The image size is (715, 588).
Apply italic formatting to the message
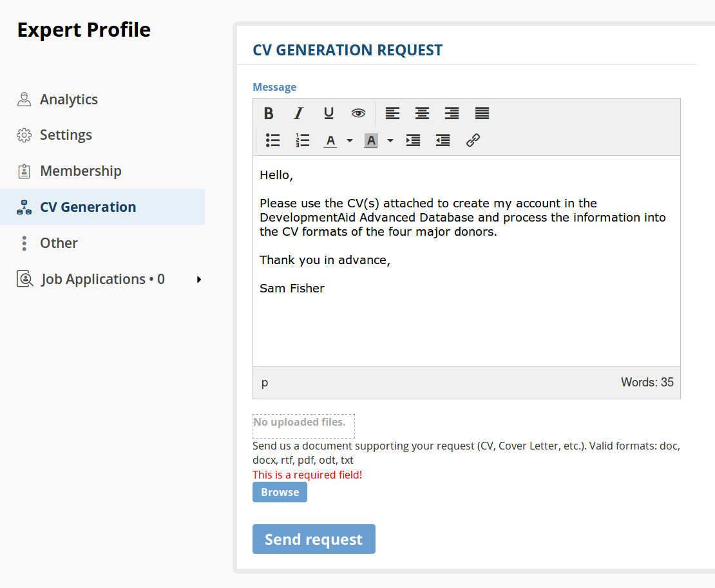tap(298, 113)
